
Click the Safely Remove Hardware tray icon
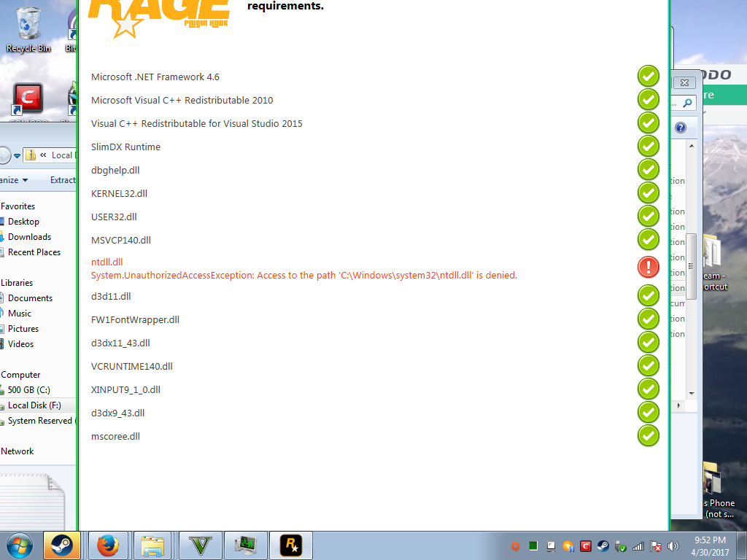click(x=620, y=546)
